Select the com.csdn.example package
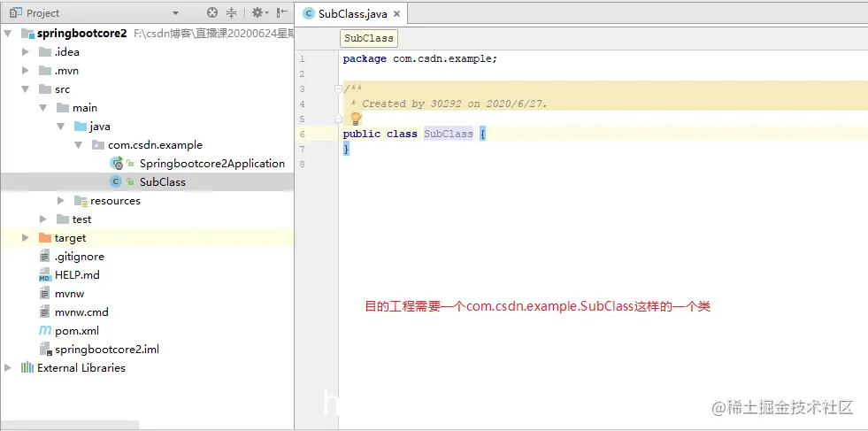This screenshot has width=868, height=431. click(155, 144)
